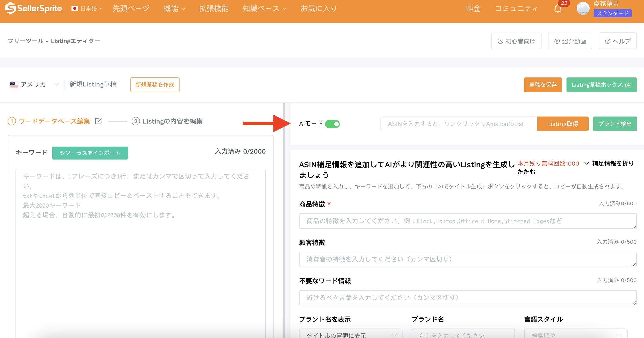The image size is (644, 338).
Task: Click edit icon beside ワードデータベース編集
Action: 98,121
